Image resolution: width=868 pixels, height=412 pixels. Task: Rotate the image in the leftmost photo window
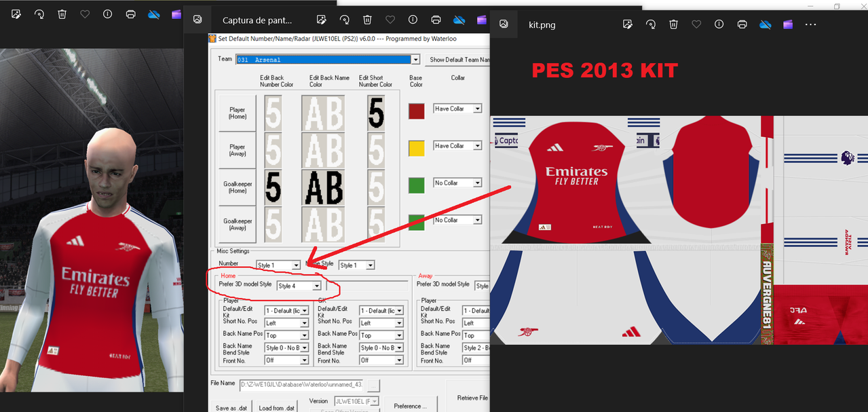tap(39, 14)
